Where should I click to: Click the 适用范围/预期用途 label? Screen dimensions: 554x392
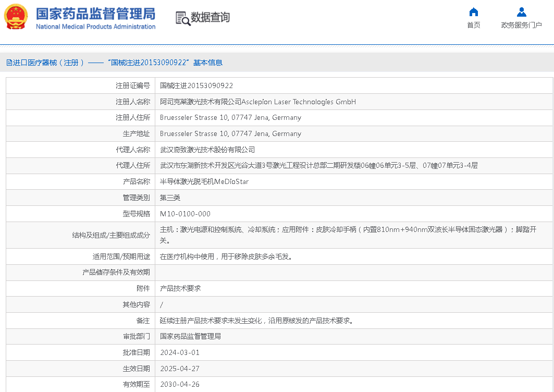(121, 256)
